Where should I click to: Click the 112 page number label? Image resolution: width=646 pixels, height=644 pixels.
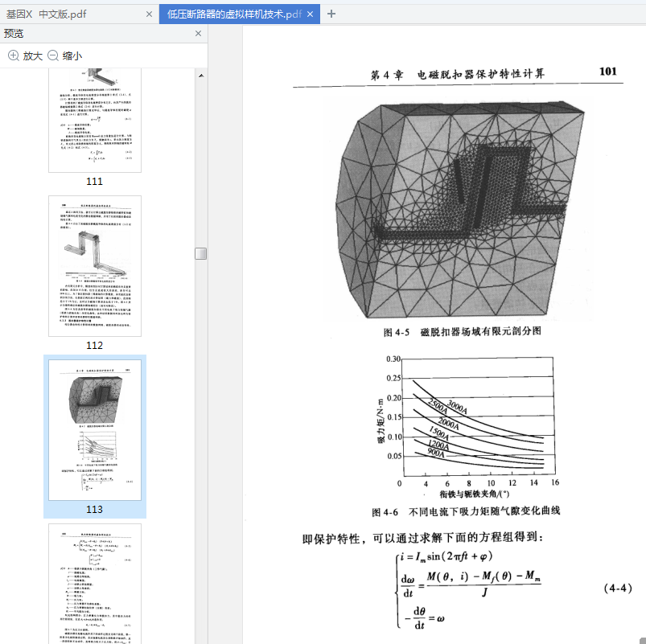pos(94,346)
